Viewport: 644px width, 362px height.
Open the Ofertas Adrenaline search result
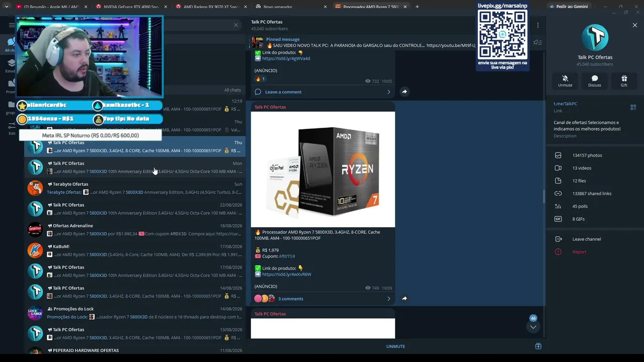[135, 230]
